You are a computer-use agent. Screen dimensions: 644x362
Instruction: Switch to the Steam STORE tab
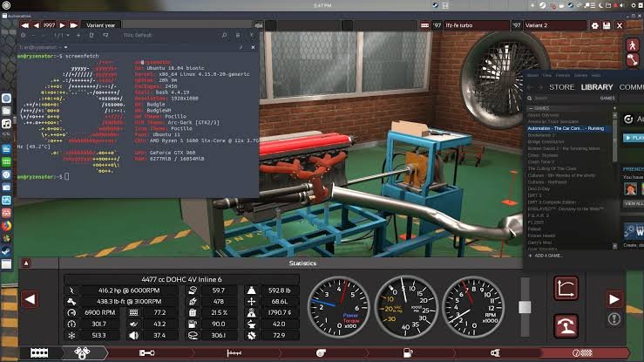pos(561,87)
